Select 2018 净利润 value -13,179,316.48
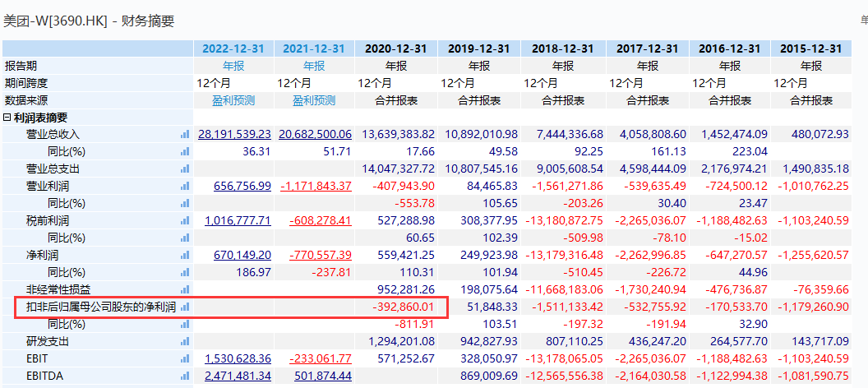 pos(565,255)
